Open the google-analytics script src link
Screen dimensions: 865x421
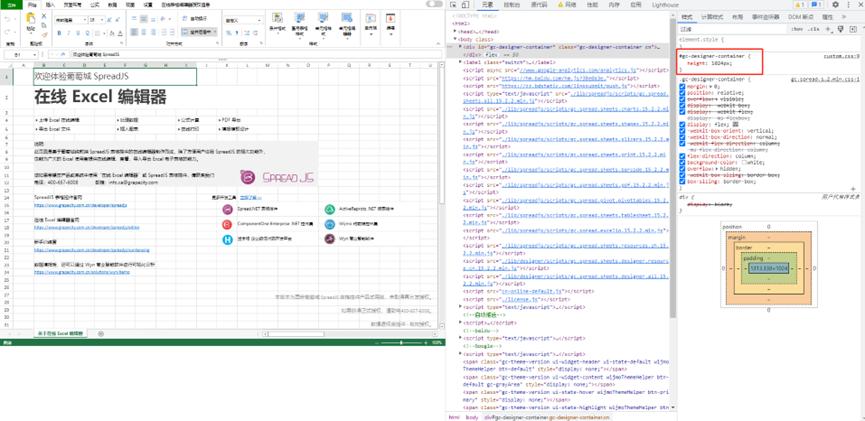(x=578, y=71)
